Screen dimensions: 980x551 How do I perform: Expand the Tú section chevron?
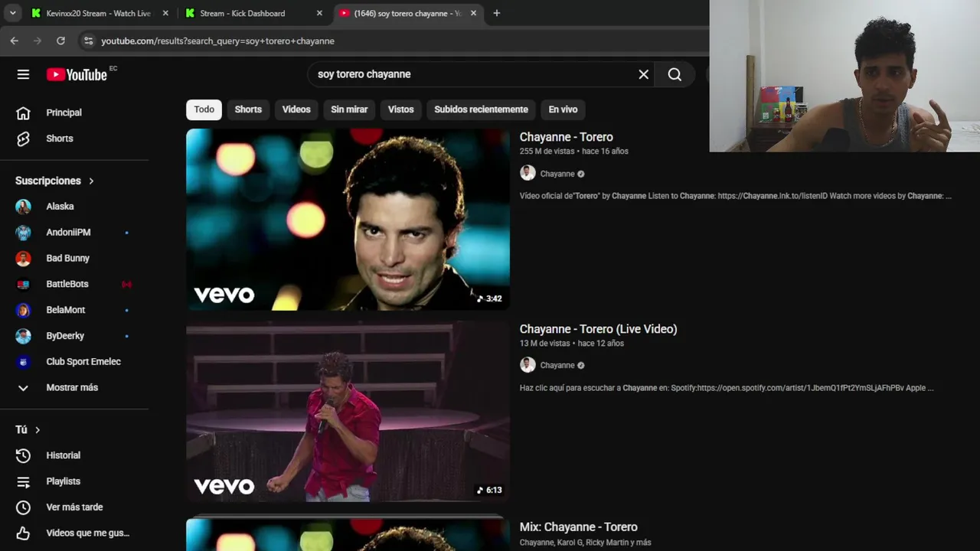(x=37, y=430)
